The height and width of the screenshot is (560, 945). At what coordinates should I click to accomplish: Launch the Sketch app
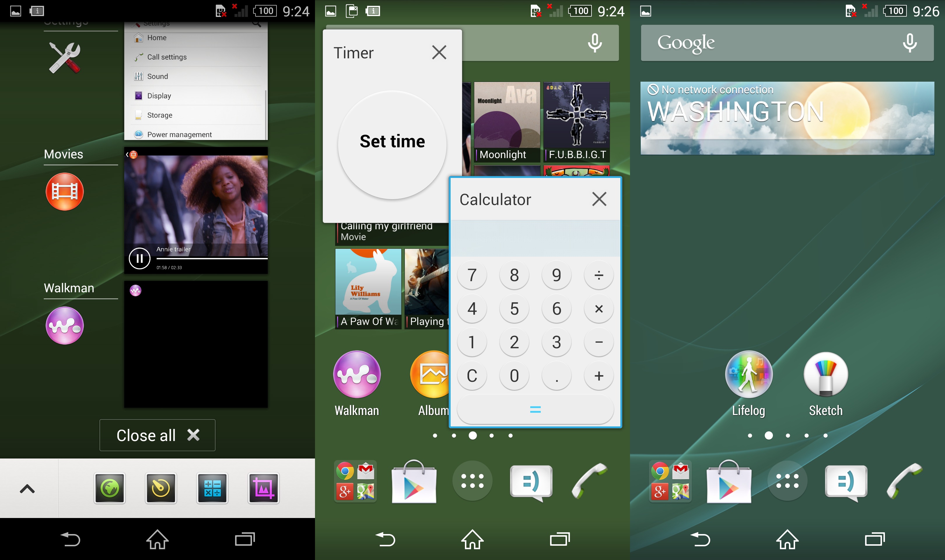pos(826,384)
